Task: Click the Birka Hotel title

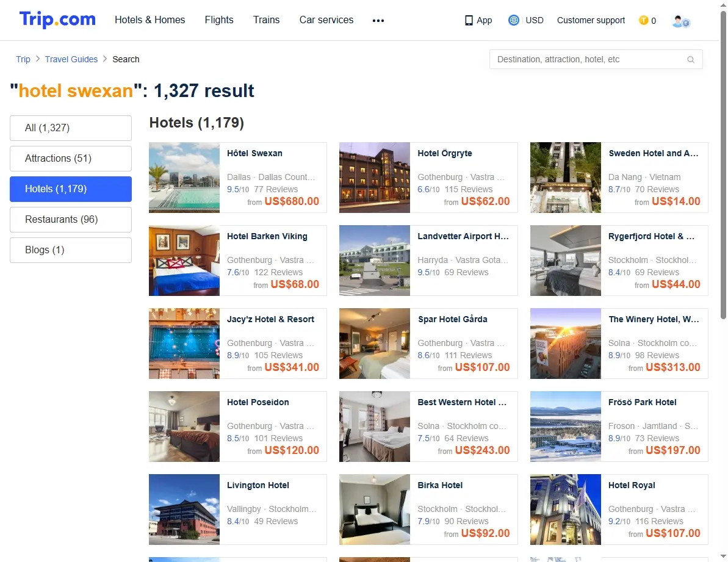Action: (440, 486)
